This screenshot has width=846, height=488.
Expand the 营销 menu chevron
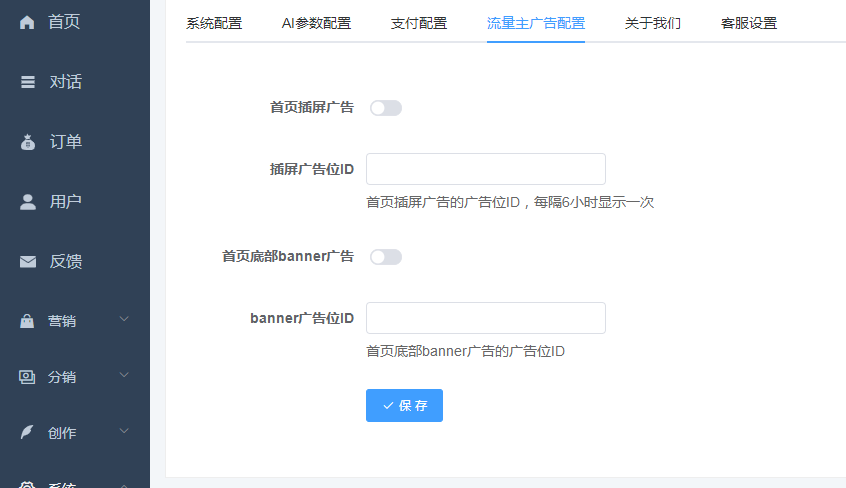point(124,320)
